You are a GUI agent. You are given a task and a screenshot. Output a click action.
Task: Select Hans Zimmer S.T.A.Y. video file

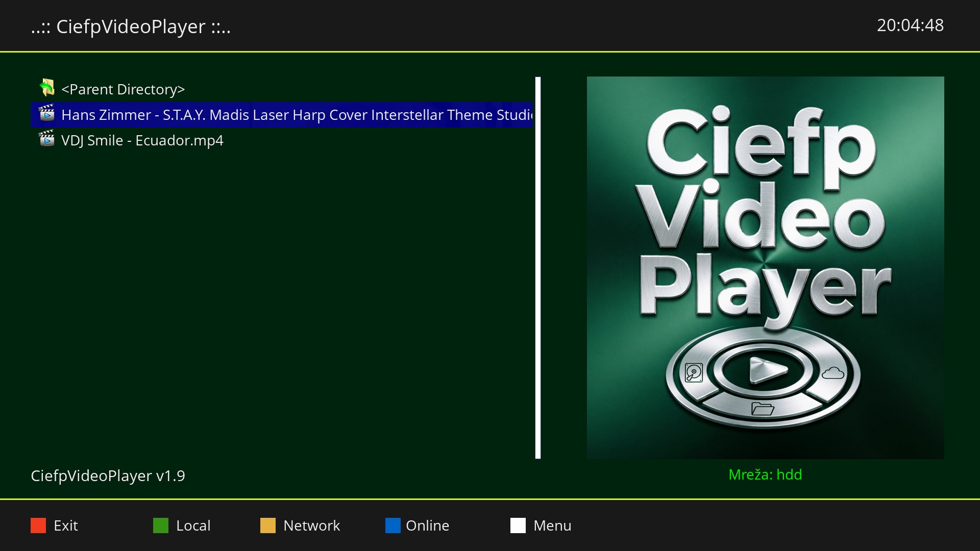(x=282, y=115)
